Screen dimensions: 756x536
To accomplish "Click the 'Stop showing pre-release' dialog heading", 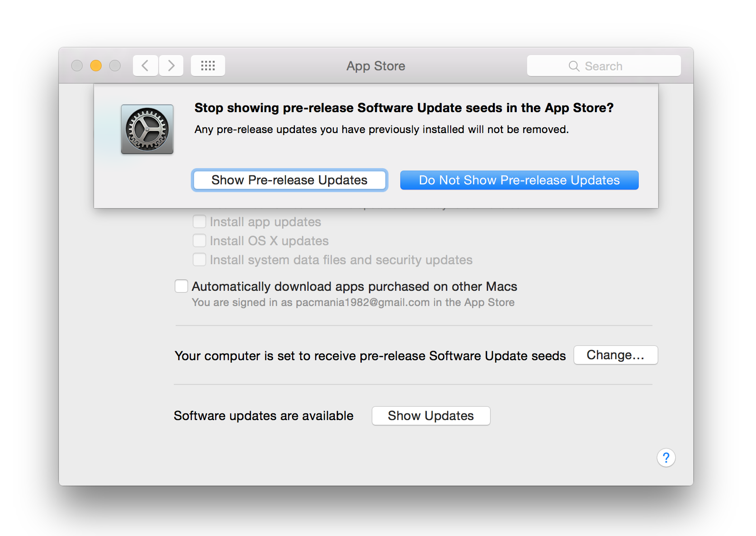I will [404, 108].
